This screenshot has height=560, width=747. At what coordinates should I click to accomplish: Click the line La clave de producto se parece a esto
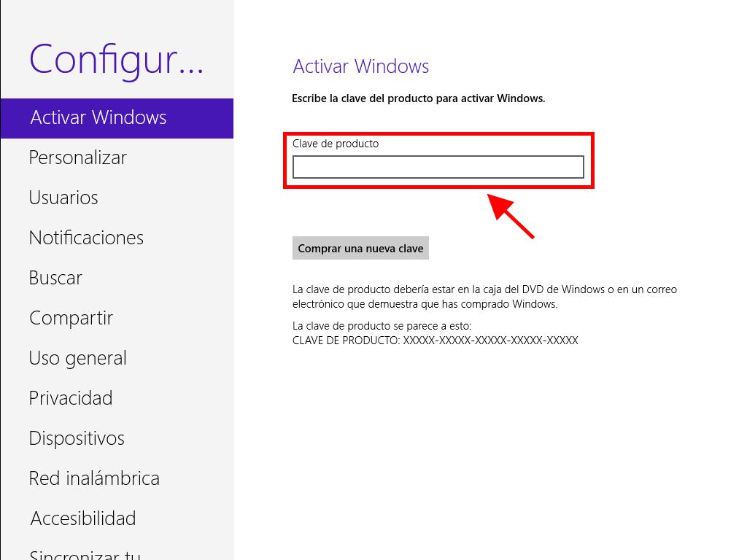tap(382, 326)
